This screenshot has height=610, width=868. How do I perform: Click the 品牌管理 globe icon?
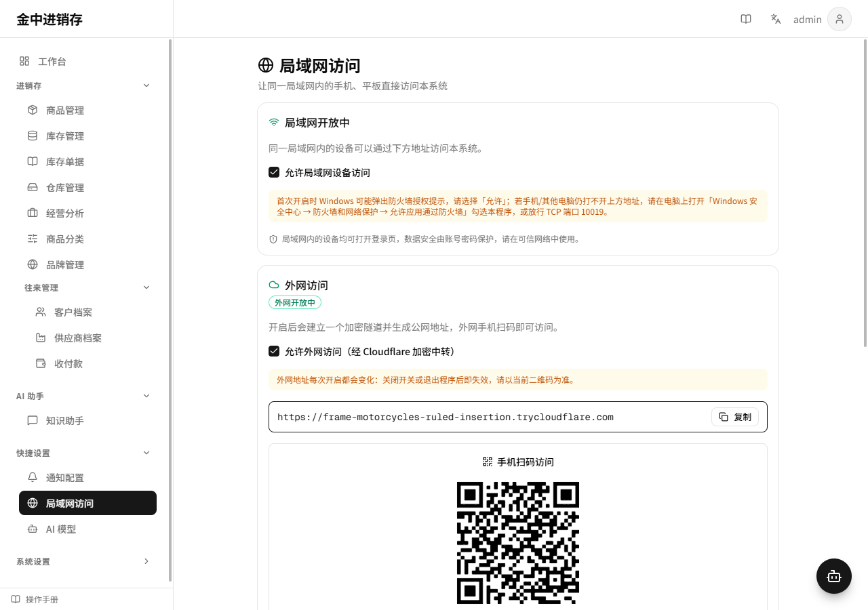pos(33,264)
